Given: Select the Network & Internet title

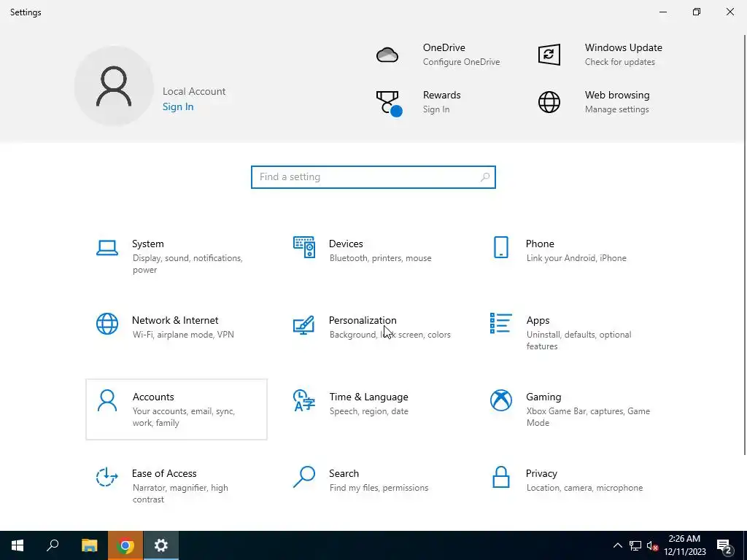Looking at the screenshot, I should [x=175, y=321].
